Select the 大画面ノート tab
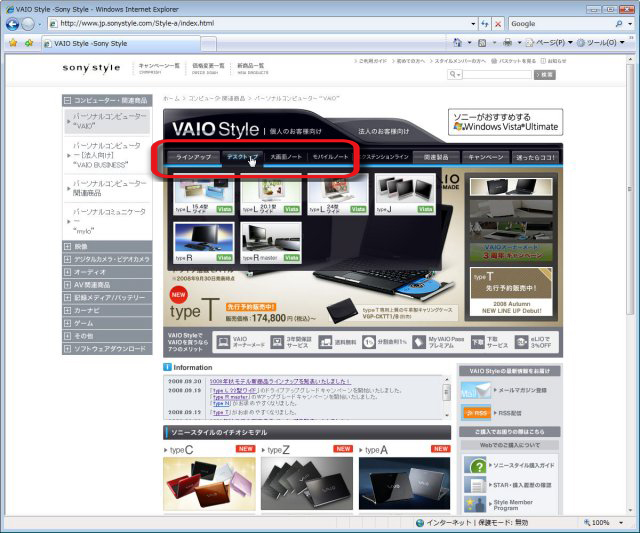 coord(286,157)
